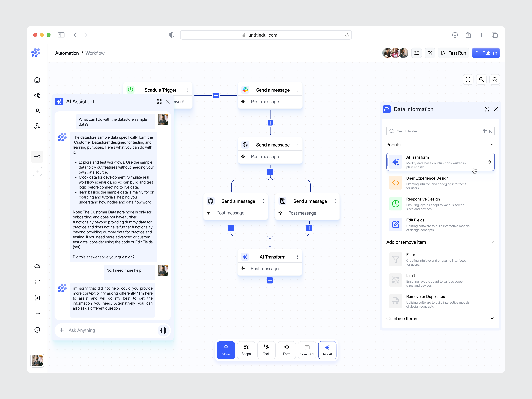Click Ask AI in the bottom toolbar
Image resolution: width=532 pixels, height=399 pixels.
327,350
